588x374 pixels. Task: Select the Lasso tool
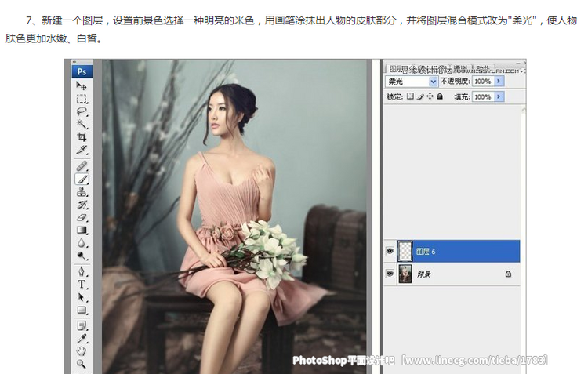pyautogui.click(x=82, y=111)
